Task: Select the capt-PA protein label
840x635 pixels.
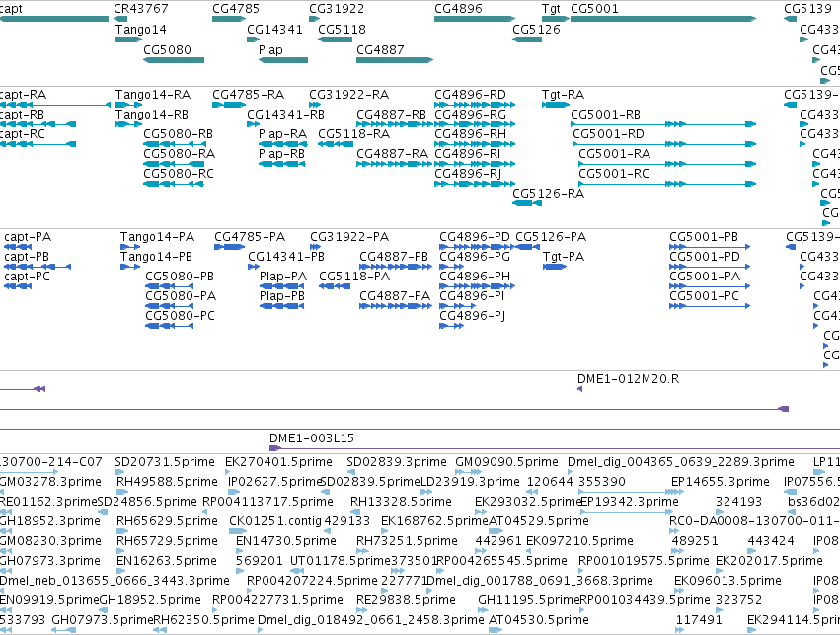Action: click(28, 237)
